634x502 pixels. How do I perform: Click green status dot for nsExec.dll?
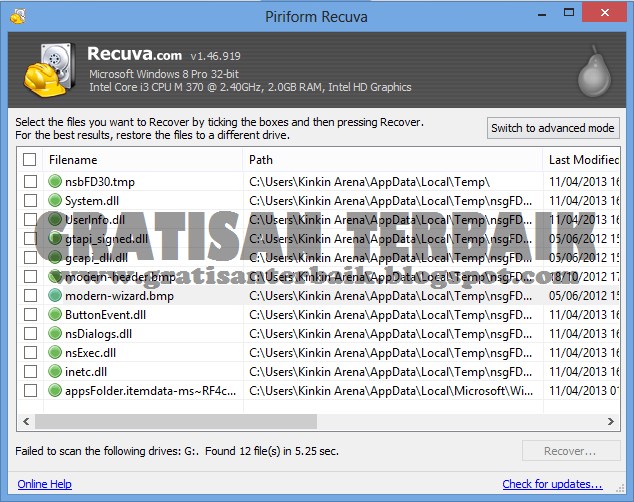[55, 352]
